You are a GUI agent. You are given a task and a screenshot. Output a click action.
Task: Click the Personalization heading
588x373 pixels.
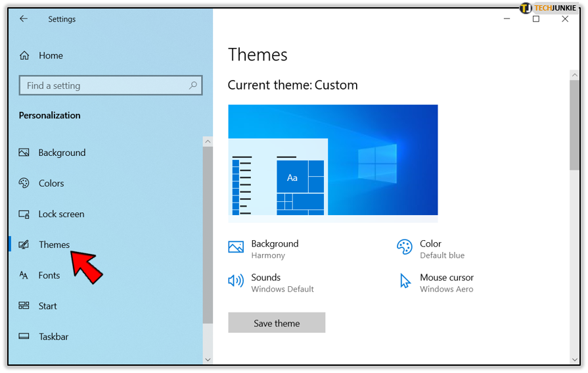(49, 115)
